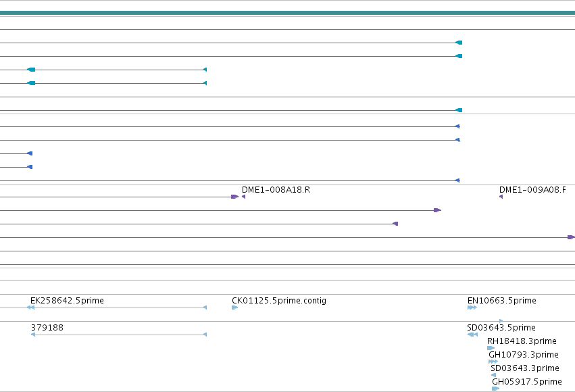Viewport: 575px width, 392px height.
Task: Click the EK258642.5prime label
Action: coord(67,301)
